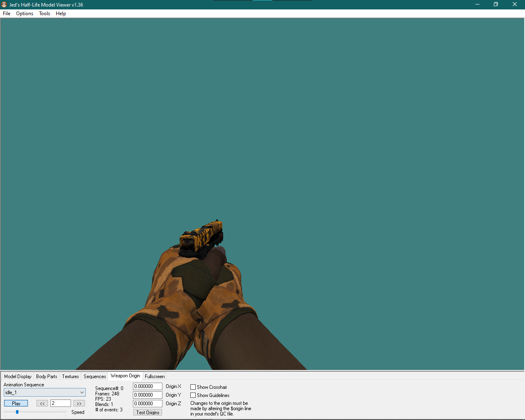Close the Model Viewer window

pos(515,5)
